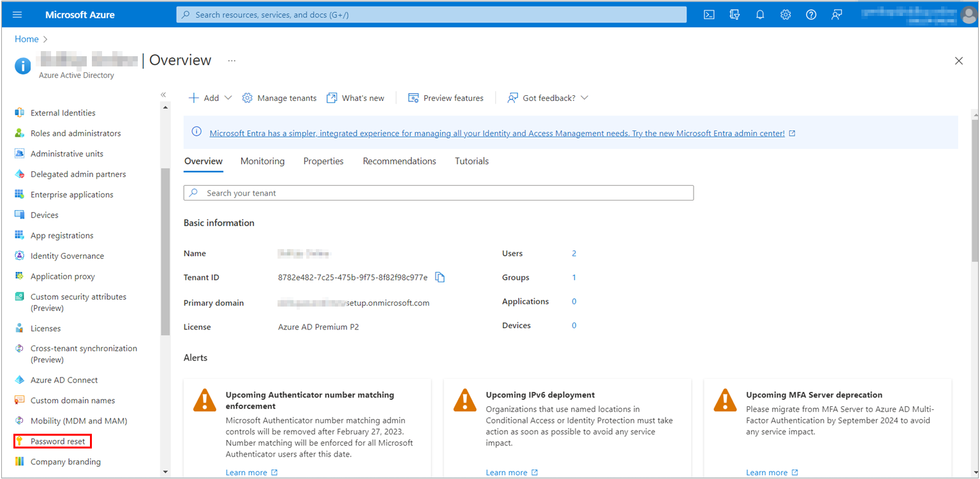Click the Administrative units icon
This screenshot has height=479, width=980.
19,154
